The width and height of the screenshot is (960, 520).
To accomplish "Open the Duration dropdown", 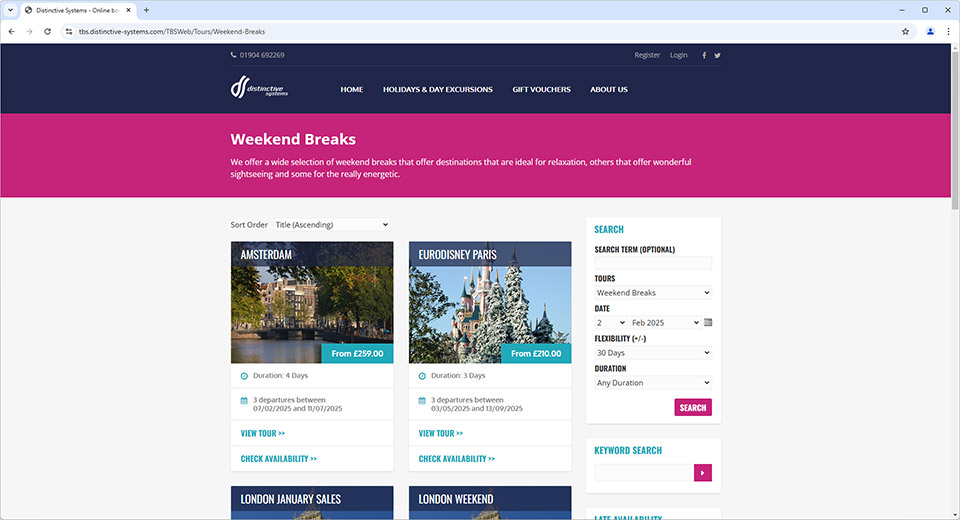I will 653,383.
